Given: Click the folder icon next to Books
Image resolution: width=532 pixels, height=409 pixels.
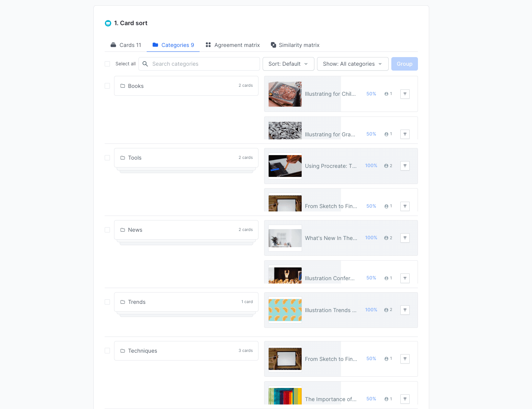Looking at the screenshot, I should pyautogui.click(x=123, y=86).
